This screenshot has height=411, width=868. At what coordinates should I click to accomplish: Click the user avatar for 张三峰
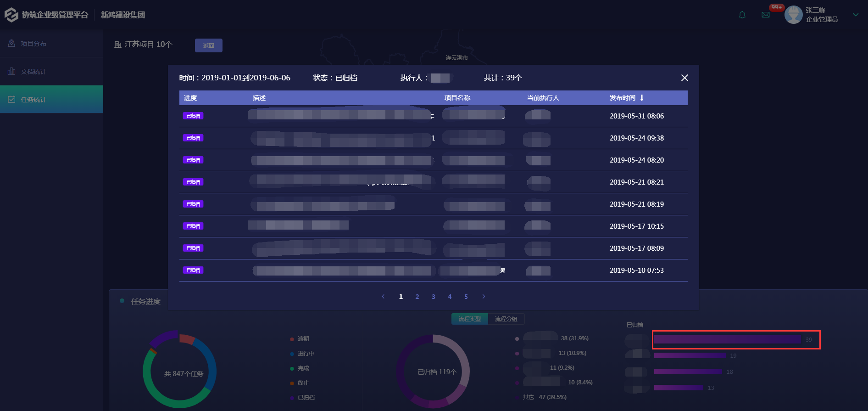pos(793,15)
